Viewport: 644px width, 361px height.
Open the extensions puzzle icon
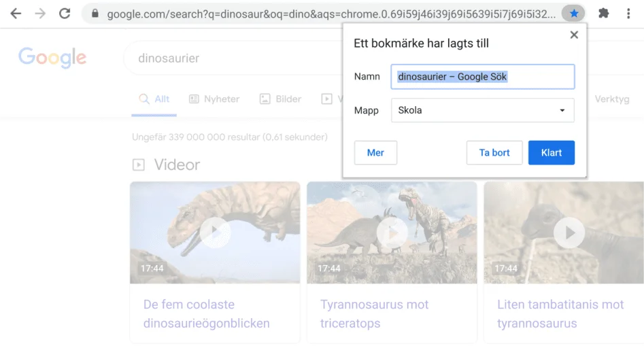(603, 14)
